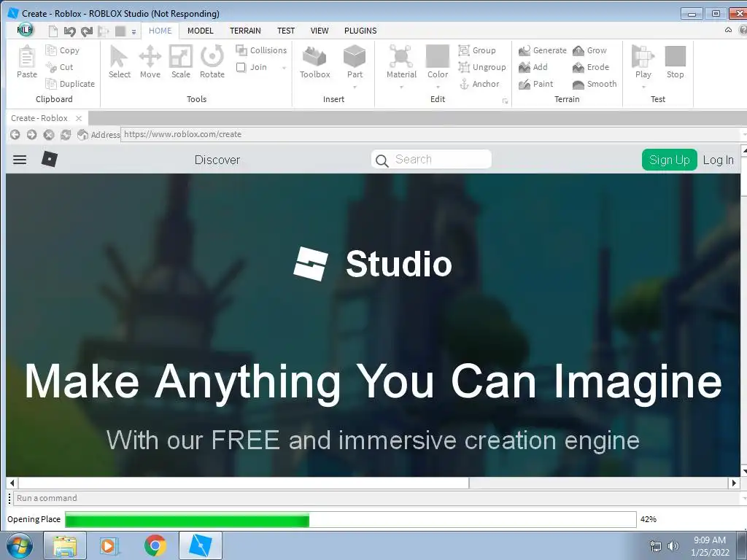Image resolution: width=747 pixels, height=560 pixels.
Task: Open the Discover link
Action: coord(217,160)
